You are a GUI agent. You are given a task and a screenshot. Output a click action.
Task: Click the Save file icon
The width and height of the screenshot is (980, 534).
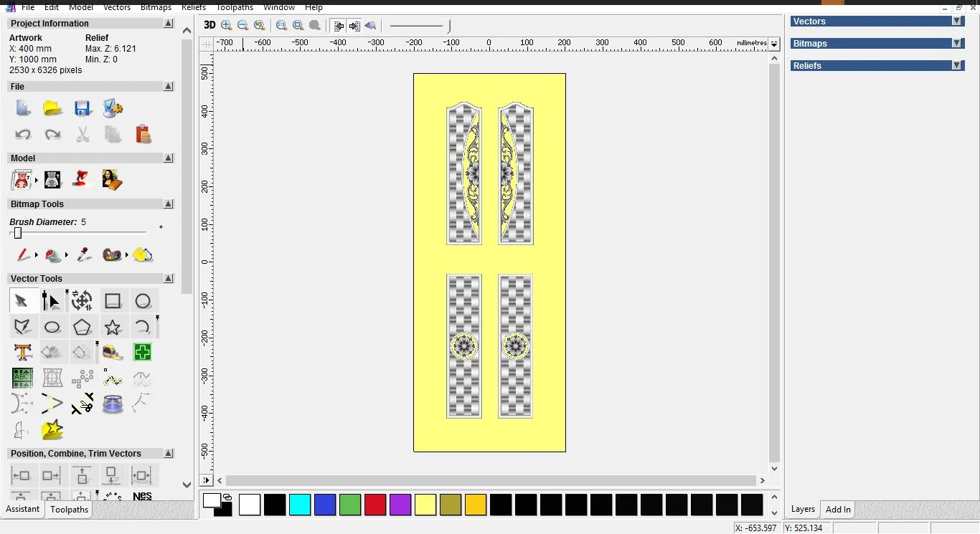pos(83,109)
